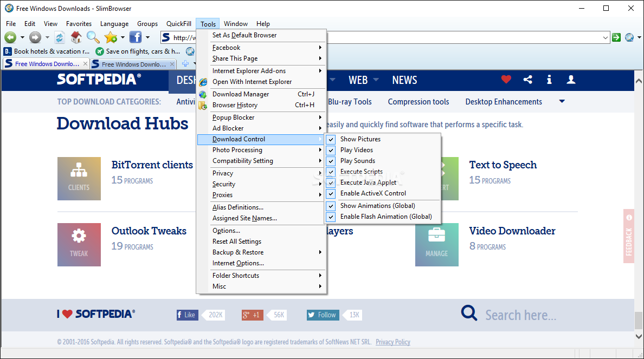The height and width of the screenshot is (359, 644).
Task: Click the web search globe icon at far right
Action: click(x=629, y=37)
